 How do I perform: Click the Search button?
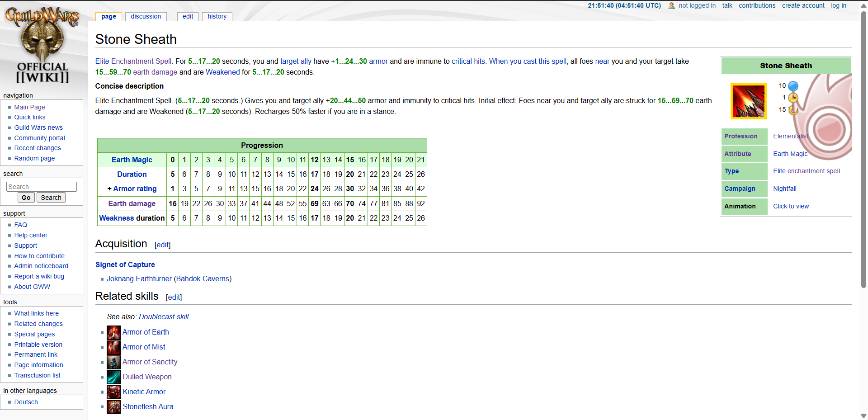[x=51, y=198]
